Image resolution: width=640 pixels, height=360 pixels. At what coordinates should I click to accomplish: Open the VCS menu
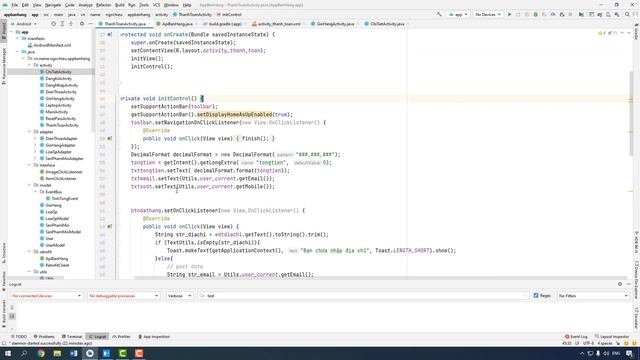pyautogui.click(x=156, y=5)
